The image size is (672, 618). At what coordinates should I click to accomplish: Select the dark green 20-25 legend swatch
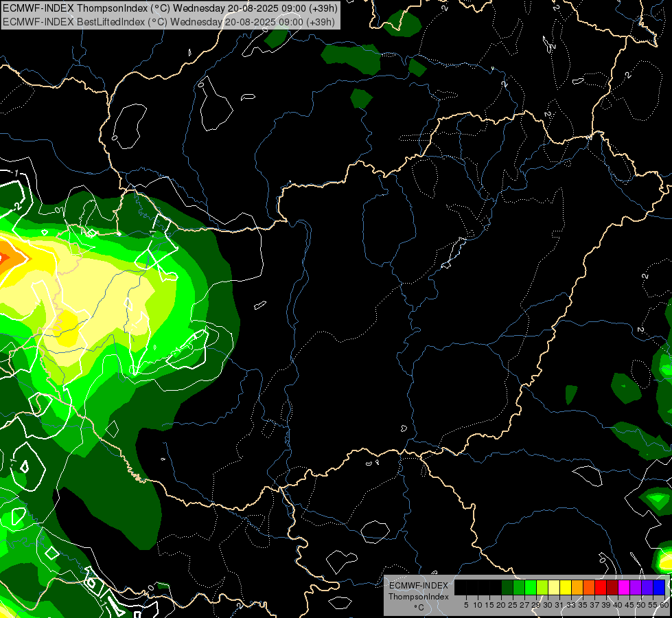(x=507, y=587)
